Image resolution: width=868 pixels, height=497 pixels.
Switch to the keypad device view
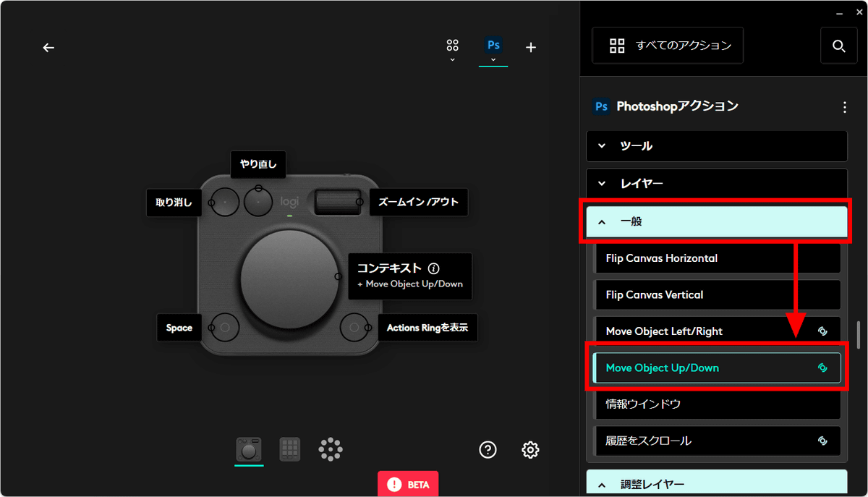pyautogui.click(x=290, y=449)
